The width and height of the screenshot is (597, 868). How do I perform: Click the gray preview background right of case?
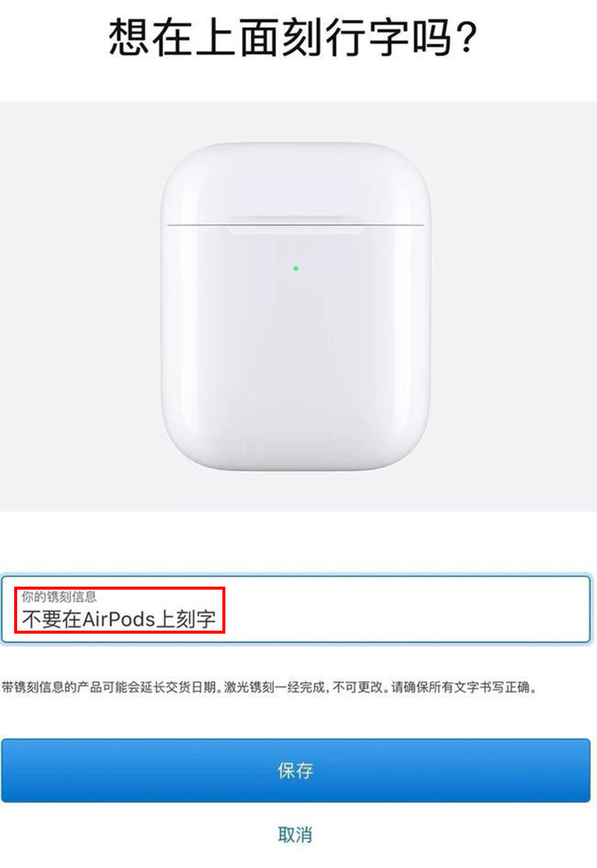(515, 307)
